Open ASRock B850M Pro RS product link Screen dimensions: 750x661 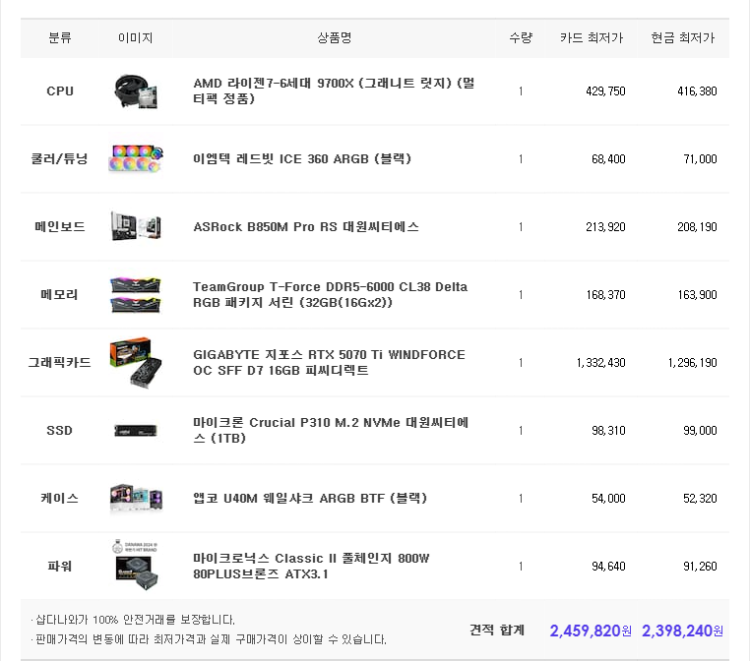point(306,227)
